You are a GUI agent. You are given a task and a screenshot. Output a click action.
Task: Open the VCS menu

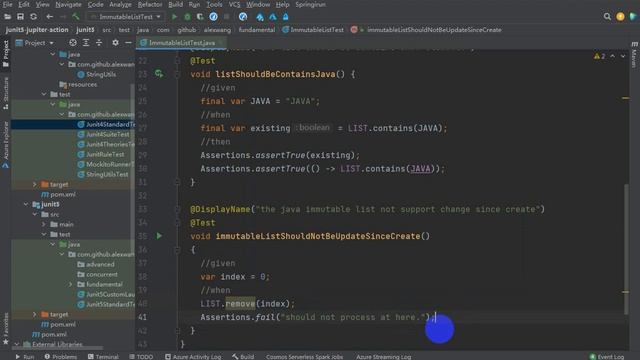[234, 4]
